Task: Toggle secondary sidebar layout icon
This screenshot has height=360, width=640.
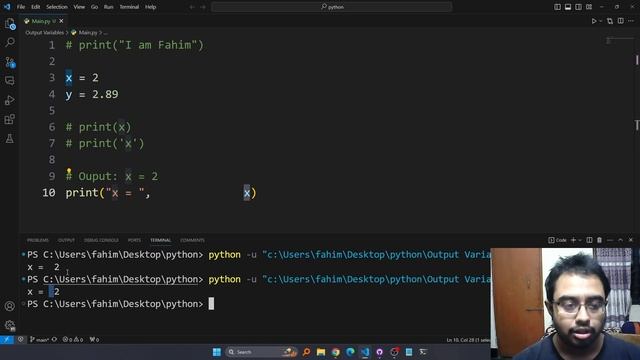Action: 578,7
